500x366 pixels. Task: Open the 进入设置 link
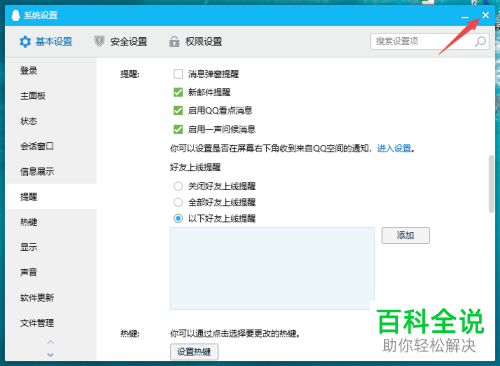[x=394, y=148]
